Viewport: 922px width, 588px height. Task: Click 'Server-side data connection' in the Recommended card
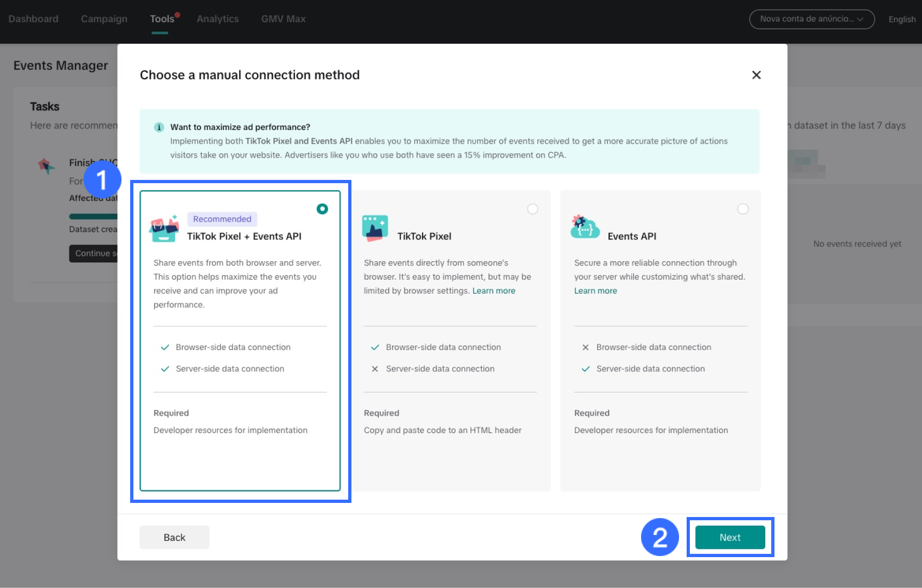coord(230,369)
